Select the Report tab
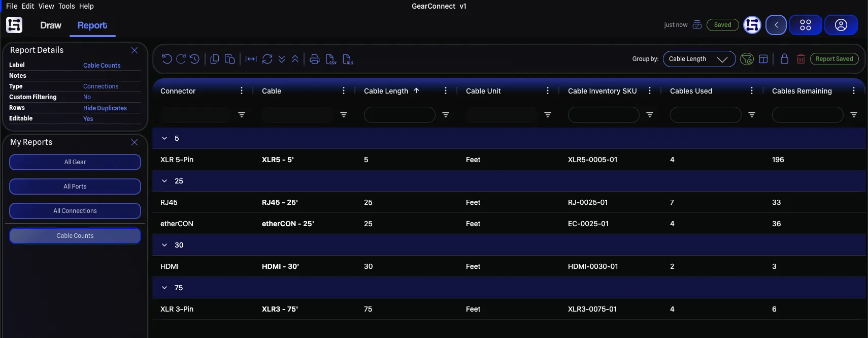The image size is (868, 338). pos(92,25)
